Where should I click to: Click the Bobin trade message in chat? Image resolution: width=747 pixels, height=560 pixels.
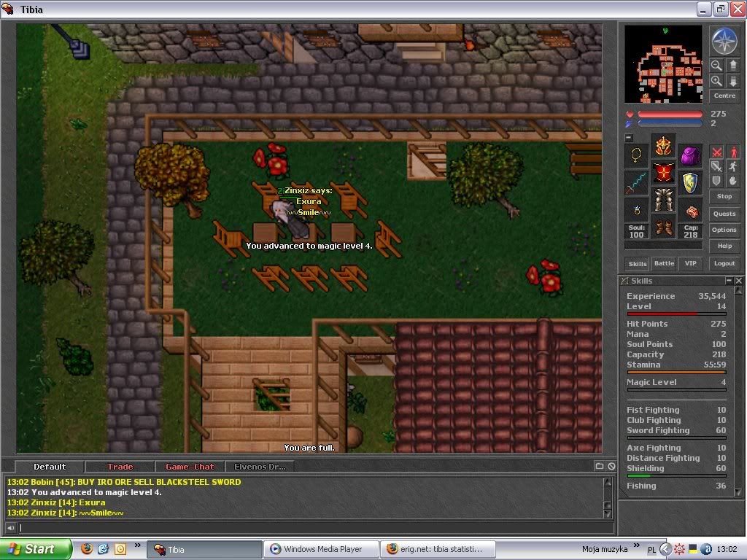point(124,482)
